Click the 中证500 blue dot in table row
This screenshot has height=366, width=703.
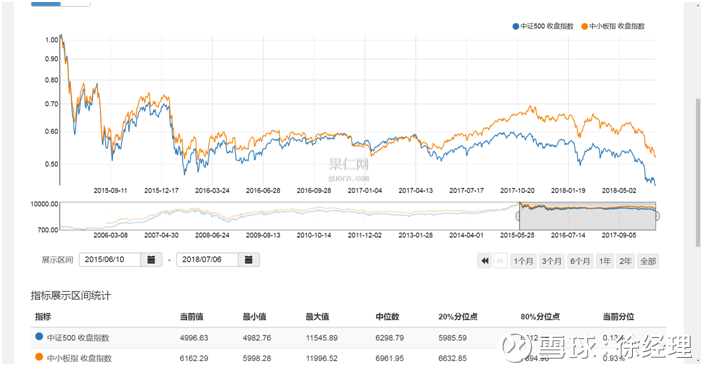[39, 336]
